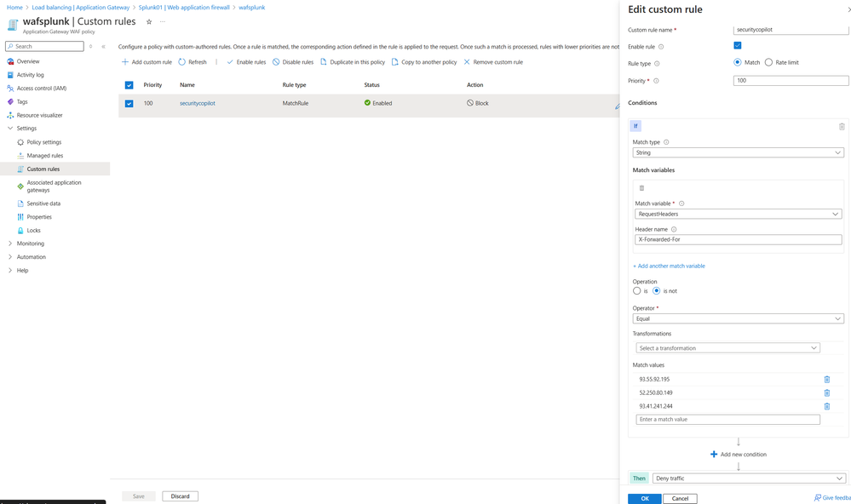
Task: Click the OK button
Action: point(645,499)
